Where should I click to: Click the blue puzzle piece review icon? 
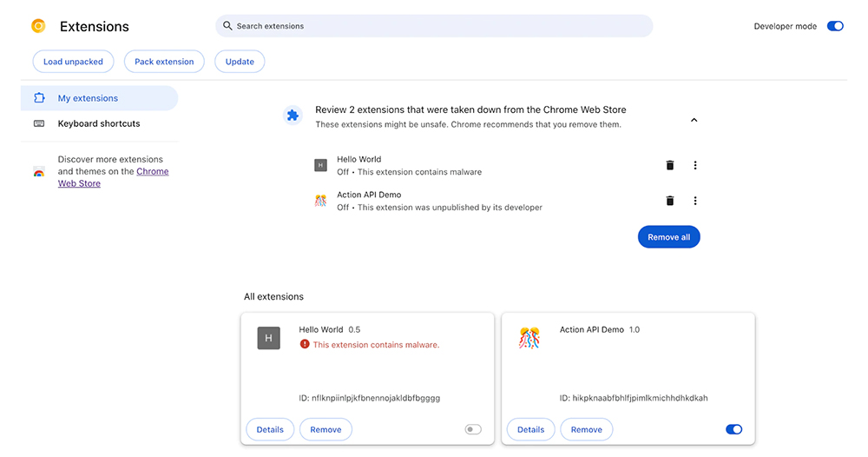point(293,116)
